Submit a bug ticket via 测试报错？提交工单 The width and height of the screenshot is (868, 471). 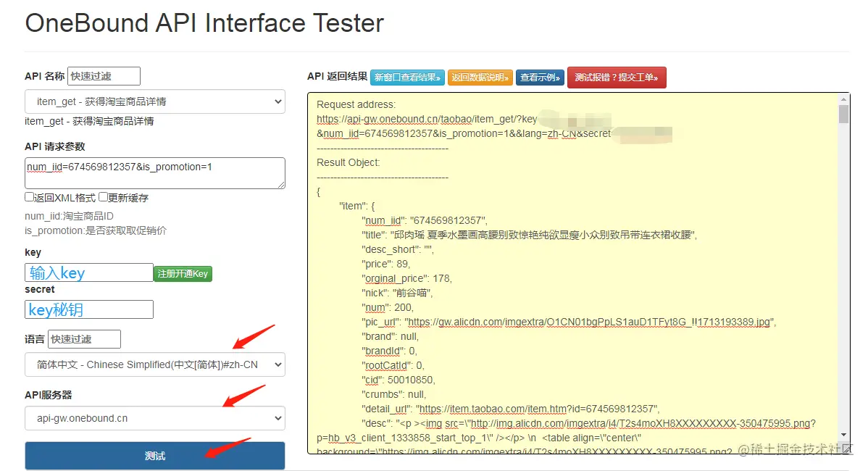click(x=617, y=78)
